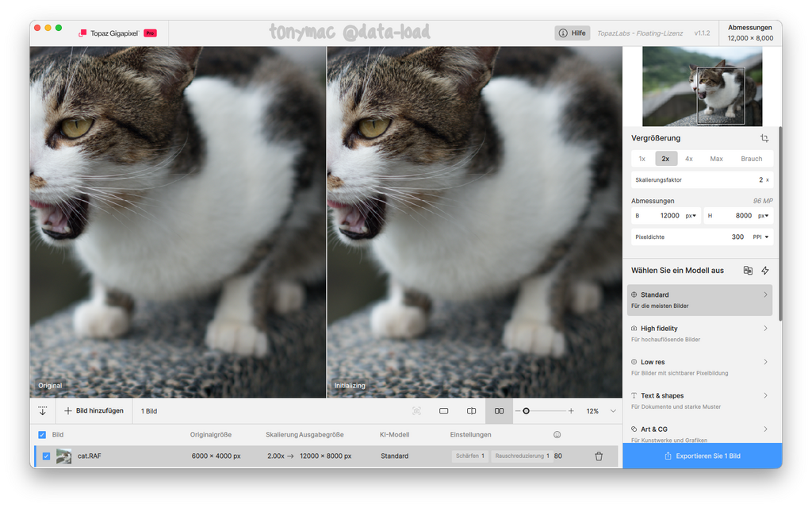Screen dimensions: 812x508
Task: Click the zoom-in plus icon
Action: click(x=571, y=411)
